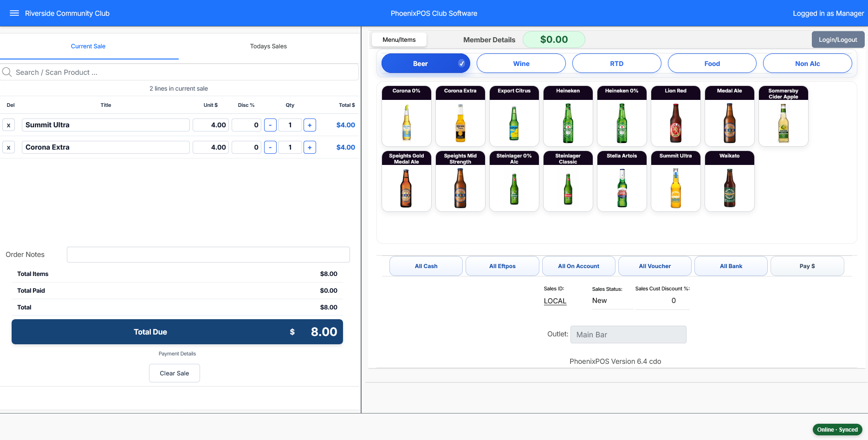Delete the Summit Ultra line

pos(8,125)
